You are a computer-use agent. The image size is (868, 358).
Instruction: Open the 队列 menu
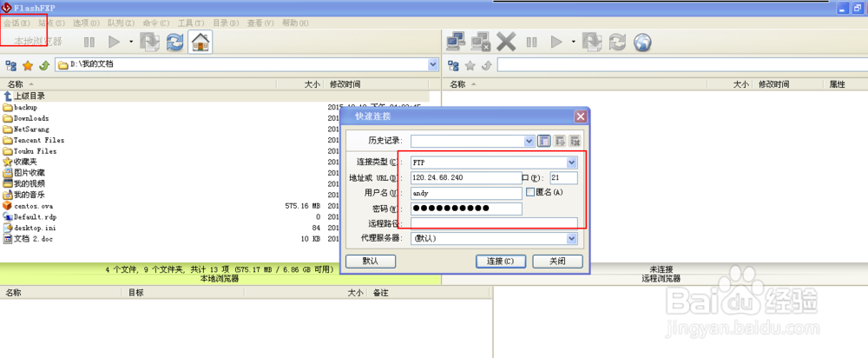(x=122, y=23)
